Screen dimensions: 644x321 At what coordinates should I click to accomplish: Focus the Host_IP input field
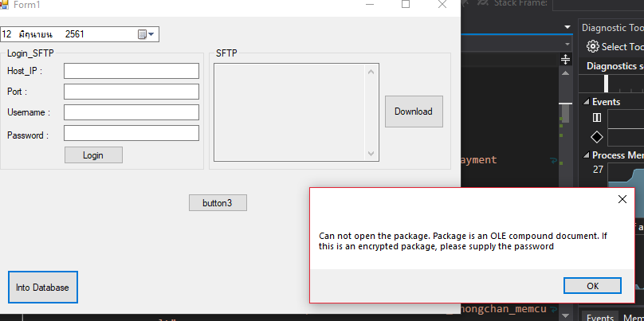point(132,71)
